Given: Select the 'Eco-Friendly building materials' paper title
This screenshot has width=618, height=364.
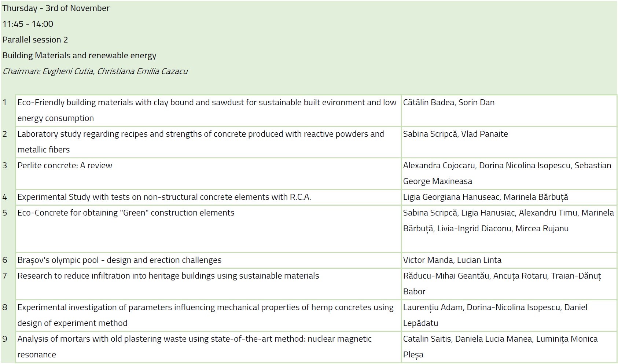Looking at the screenshot, I should pos(207,103).
